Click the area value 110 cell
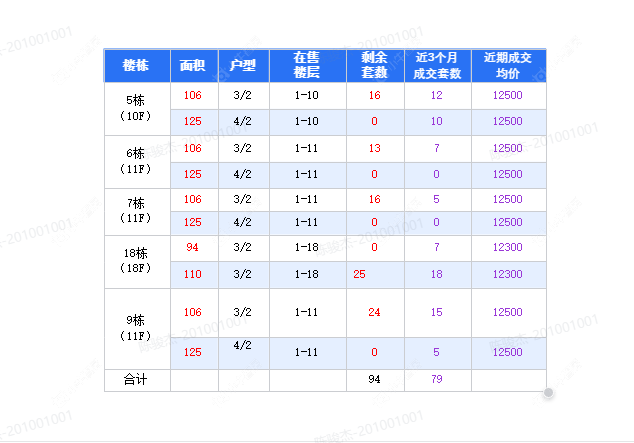 click(193, 274)
